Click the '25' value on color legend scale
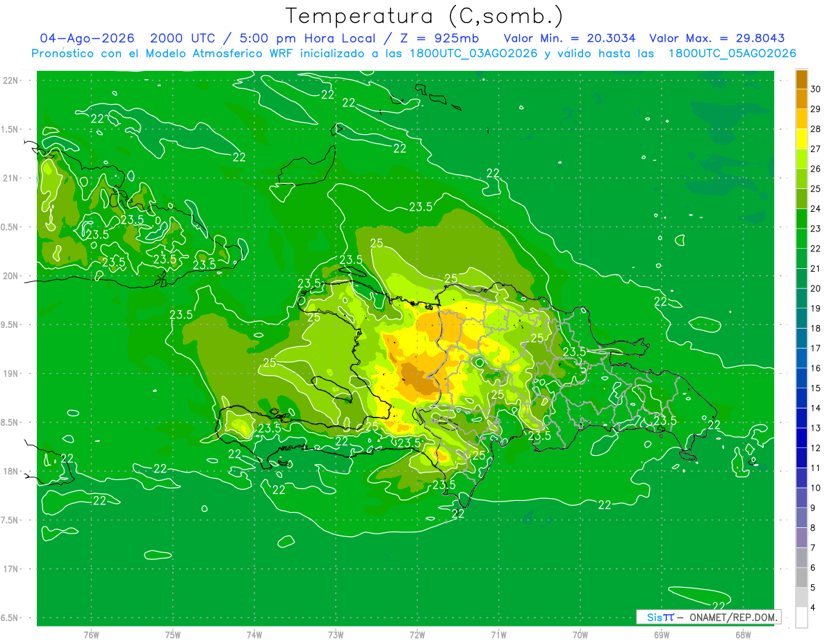834x644 pixels. coord(816,189)
